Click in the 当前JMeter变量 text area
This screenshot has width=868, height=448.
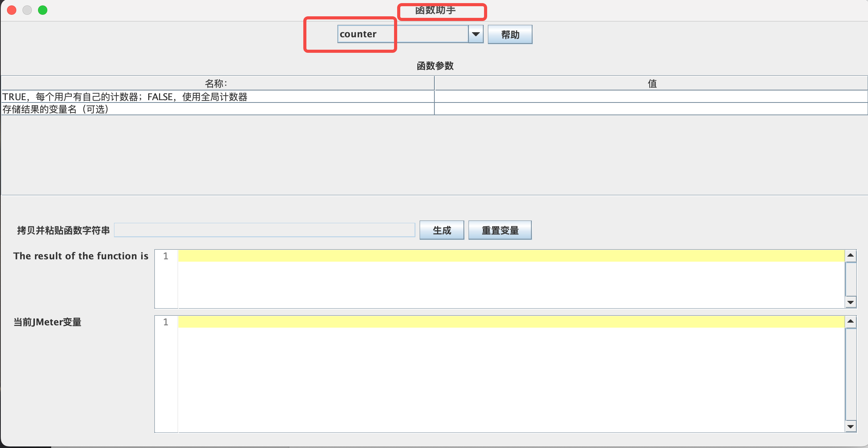(511, 374)
